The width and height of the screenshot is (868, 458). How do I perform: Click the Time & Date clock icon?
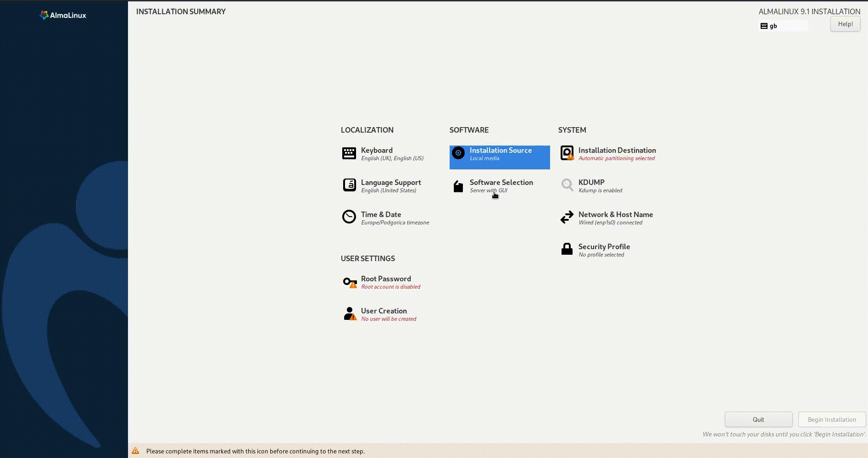click(349, 217)
